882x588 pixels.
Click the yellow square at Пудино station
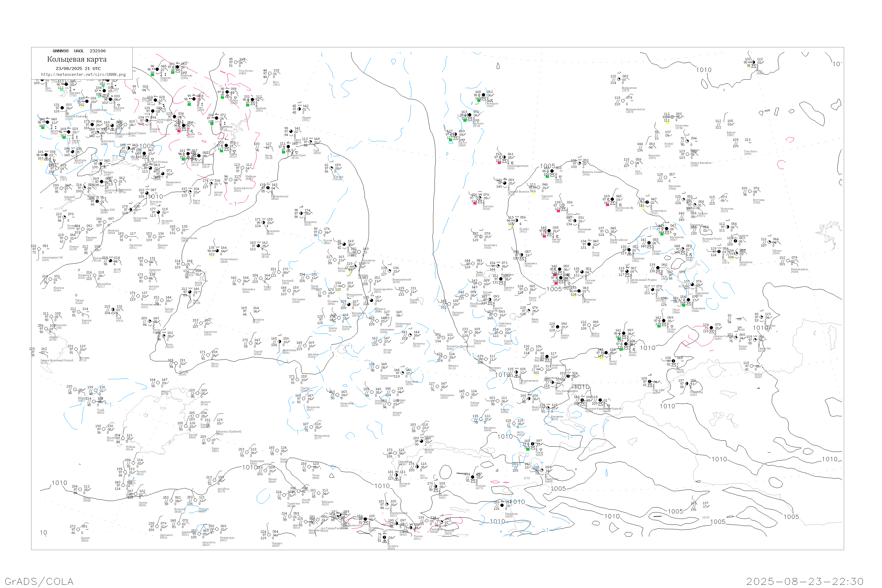point(511,226)
